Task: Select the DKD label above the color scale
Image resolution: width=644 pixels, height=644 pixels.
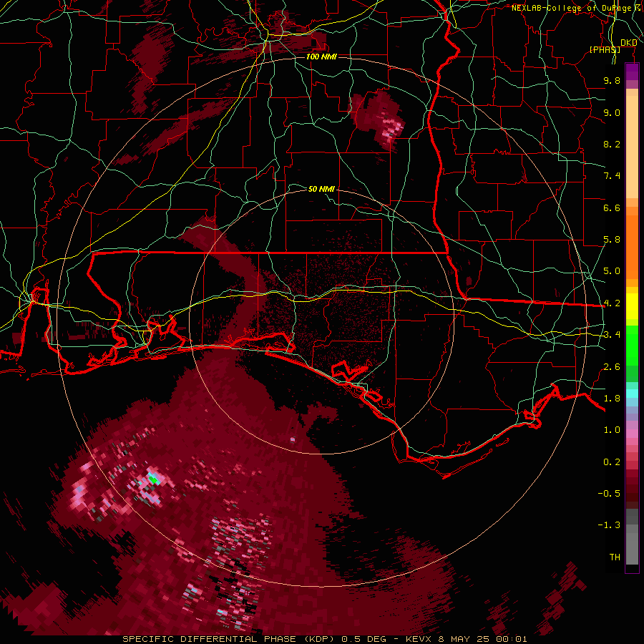Action: pyautogui.click(x=628, y=43)
